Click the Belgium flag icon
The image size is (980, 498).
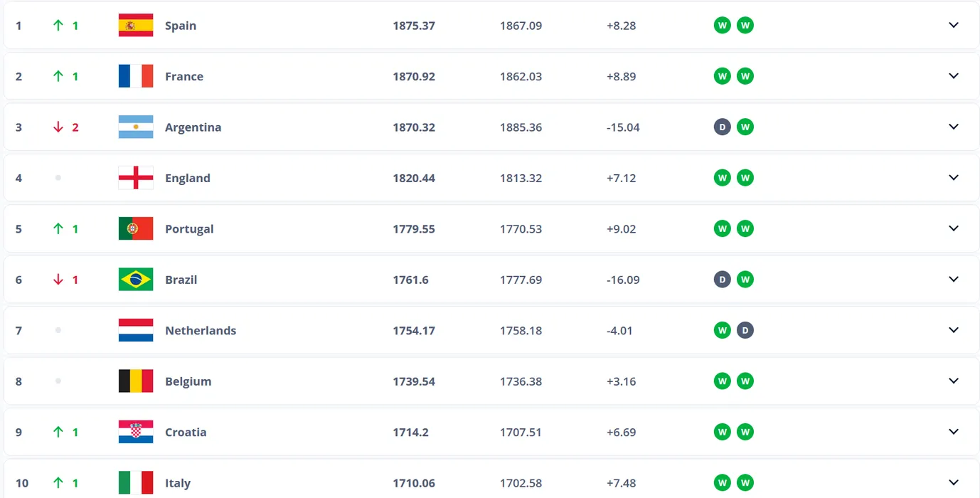(136, 381)
